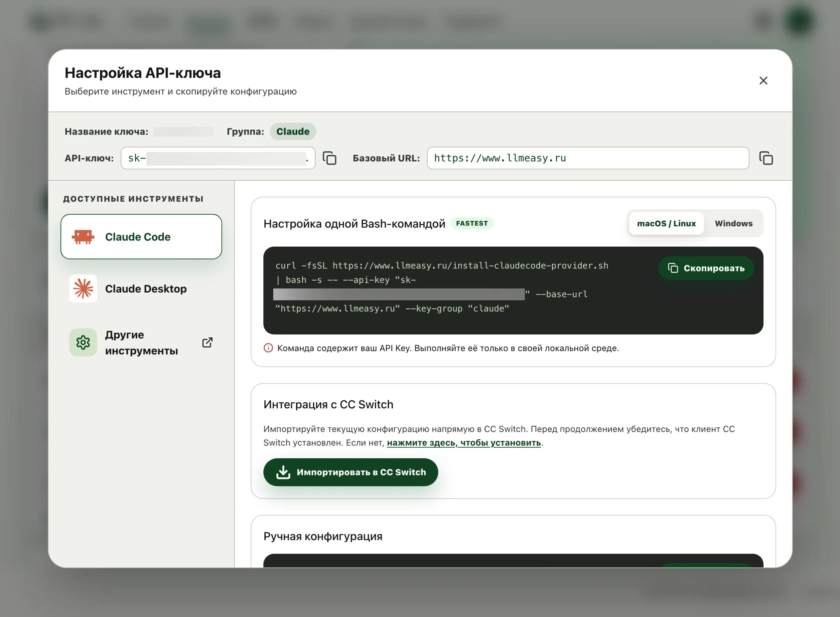Click the API key input field
Image resolution: width=840 pixels, height=617 pixels.
click(x=218, y=158)
